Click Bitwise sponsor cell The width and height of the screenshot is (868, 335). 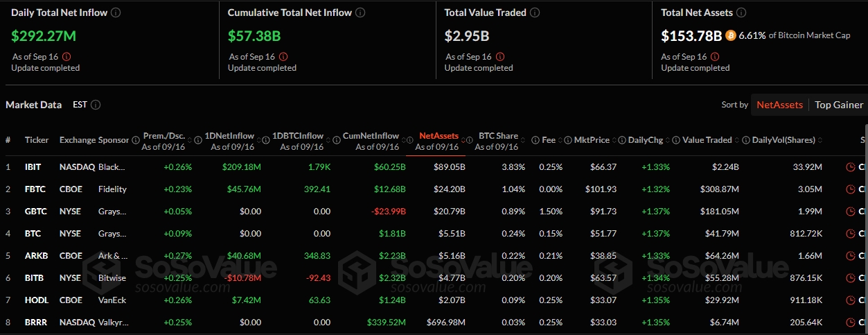click(x=113, y=278)
